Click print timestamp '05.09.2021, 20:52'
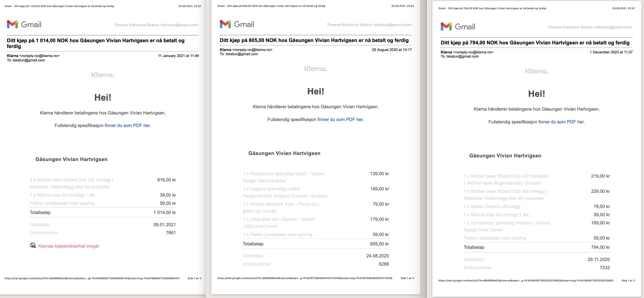This screenshot has height=298, width=644. pos(403,6)
